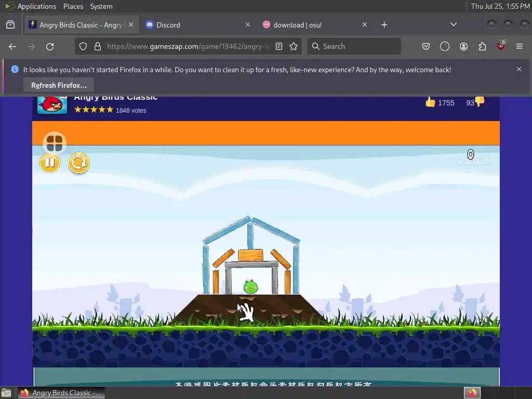This screenshot has width=532, height=399.
Task: Reload the current page
Action: coord(50,46)
